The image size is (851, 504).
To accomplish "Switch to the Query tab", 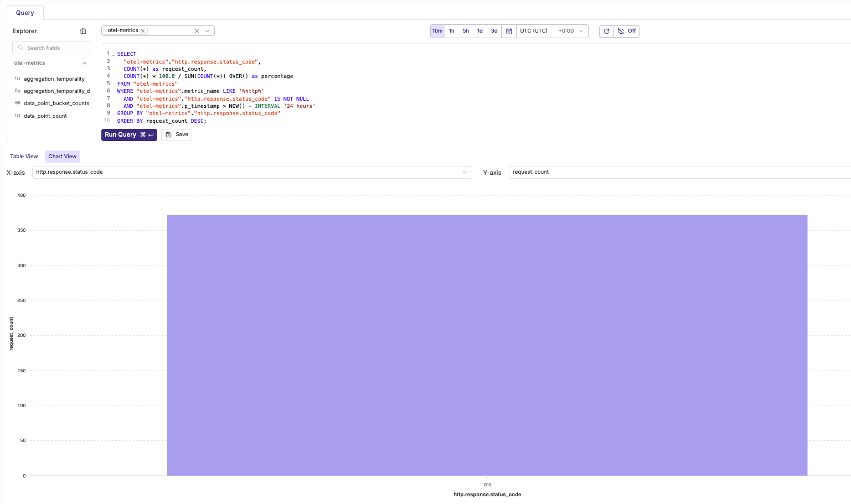I will point(25,13).
